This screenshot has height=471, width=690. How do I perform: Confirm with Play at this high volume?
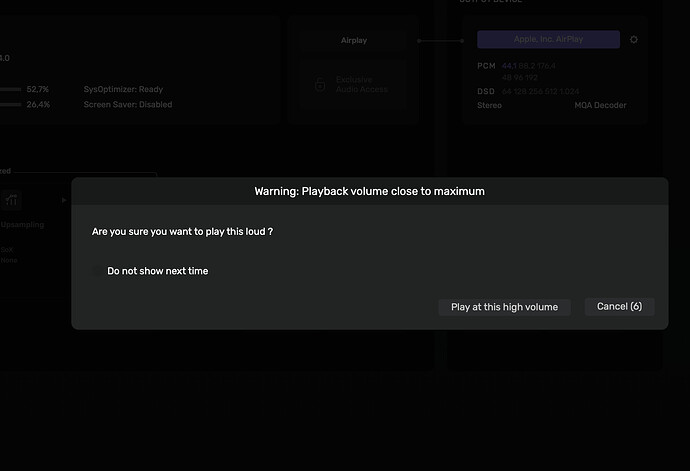pos(504,307)
